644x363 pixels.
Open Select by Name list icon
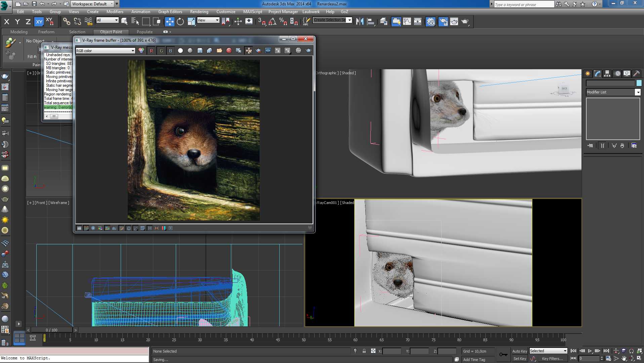(x=135, y=22)
